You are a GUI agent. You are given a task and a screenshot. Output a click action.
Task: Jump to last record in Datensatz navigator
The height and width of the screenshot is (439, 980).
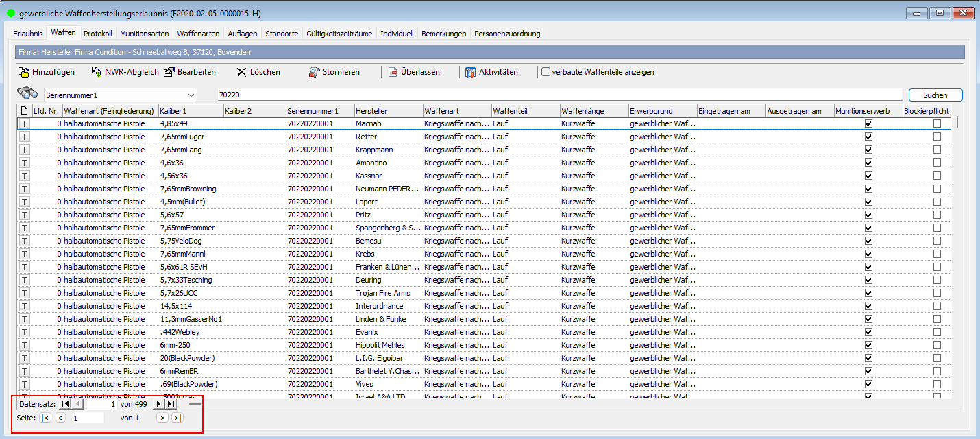[171, 404]
